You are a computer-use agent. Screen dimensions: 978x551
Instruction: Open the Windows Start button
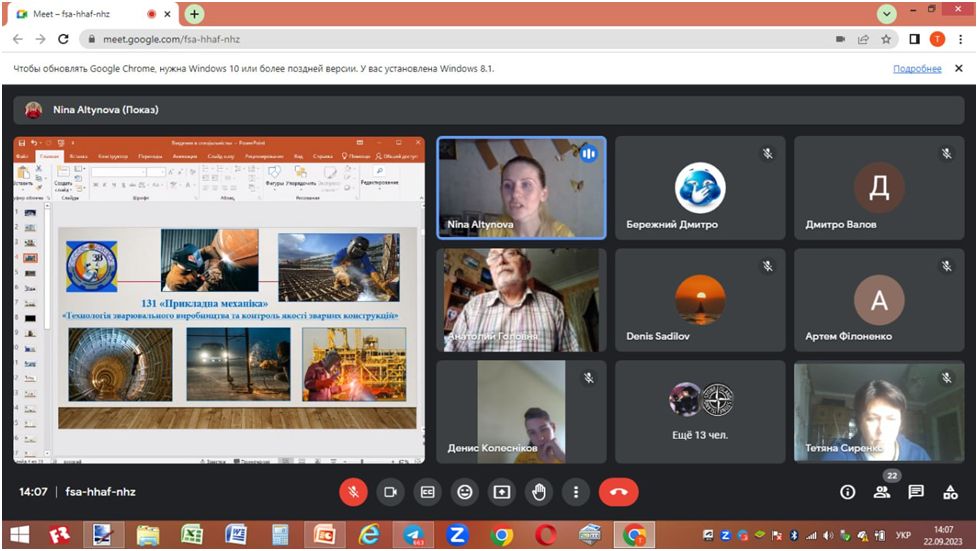point(19,535)
